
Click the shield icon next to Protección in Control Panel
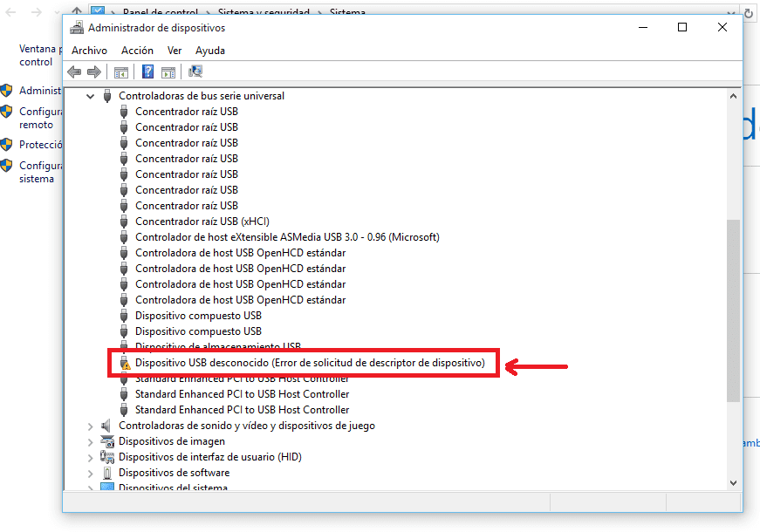(6, 145)
